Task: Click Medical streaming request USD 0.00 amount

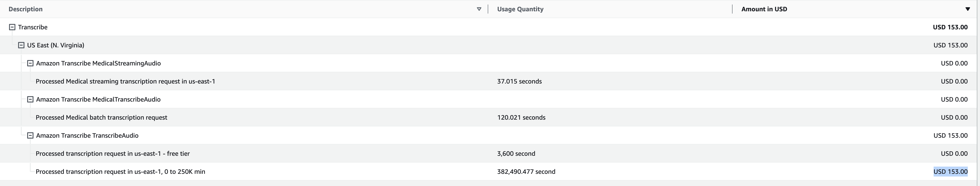Action: click(x=954, y=81)
